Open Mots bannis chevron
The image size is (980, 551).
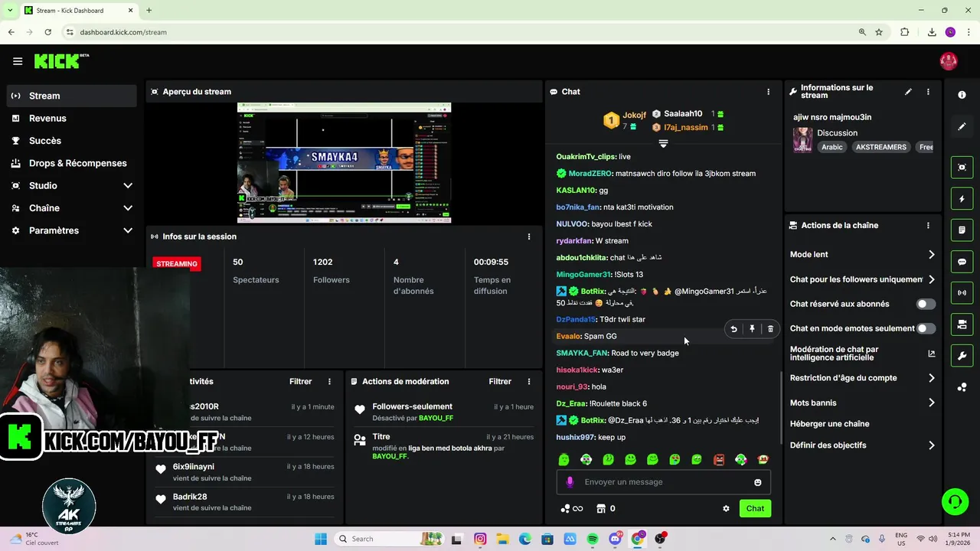point(932,403)
